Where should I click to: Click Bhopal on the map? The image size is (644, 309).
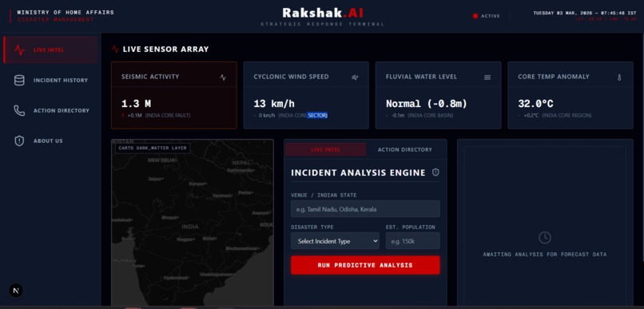click(x=169, y=217)
